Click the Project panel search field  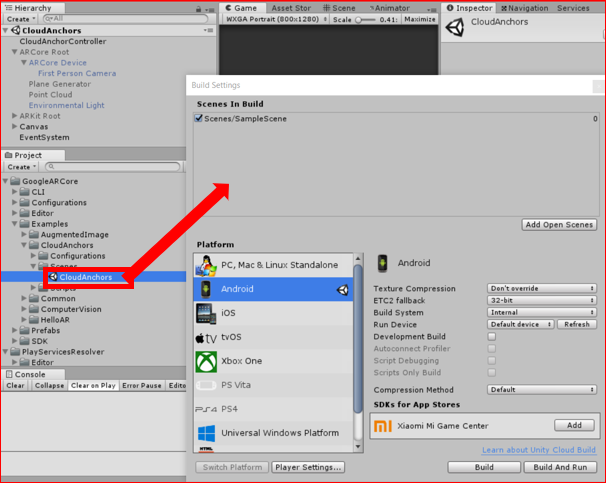pos(112,167)
